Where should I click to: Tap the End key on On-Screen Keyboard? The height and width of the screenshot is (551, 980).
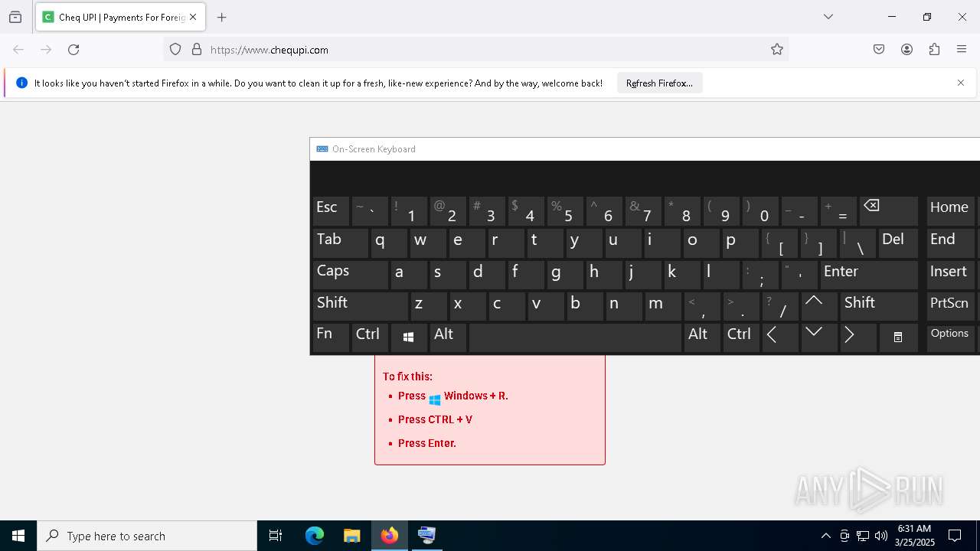[950, 243]
